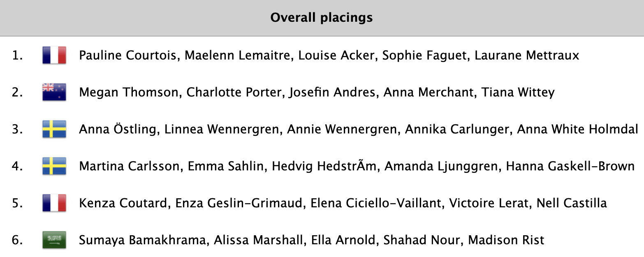Select the Pauline Courtois team row
The width and height of the screenshot is (644, 257).
[328, 55]
